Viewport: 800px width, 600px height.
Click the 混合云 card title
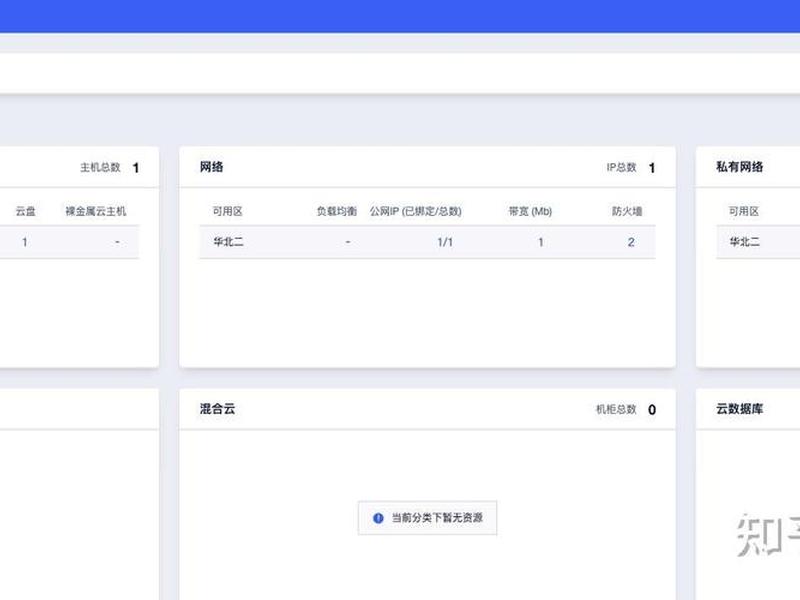[217, 409]
